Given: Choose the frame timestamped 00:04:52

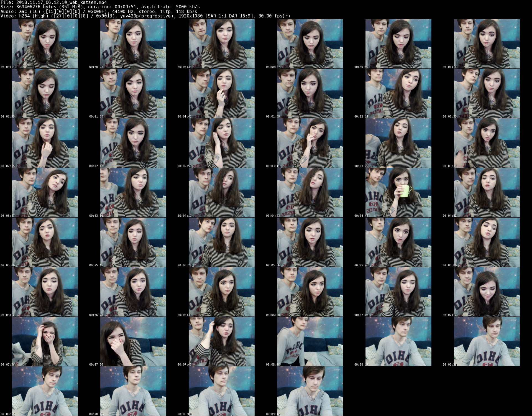Looking at the screenshot, I should click(487, 193).
